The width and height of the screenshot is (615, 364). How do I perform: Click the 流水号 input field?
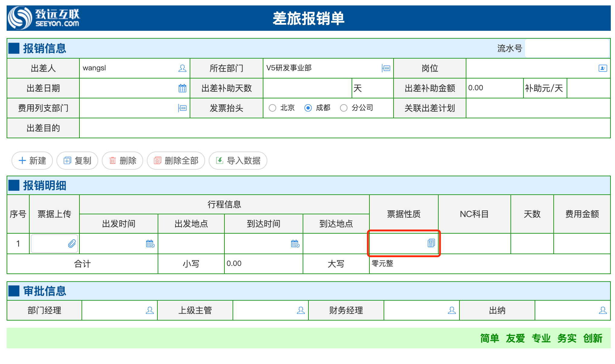[567, 48]
